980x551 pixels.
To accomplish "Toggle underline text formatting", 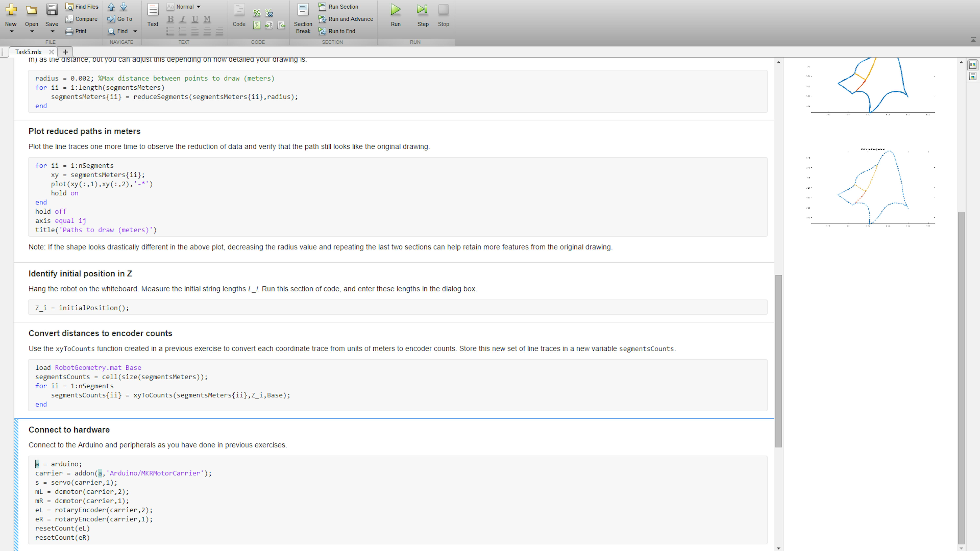I will pos(195,19).
